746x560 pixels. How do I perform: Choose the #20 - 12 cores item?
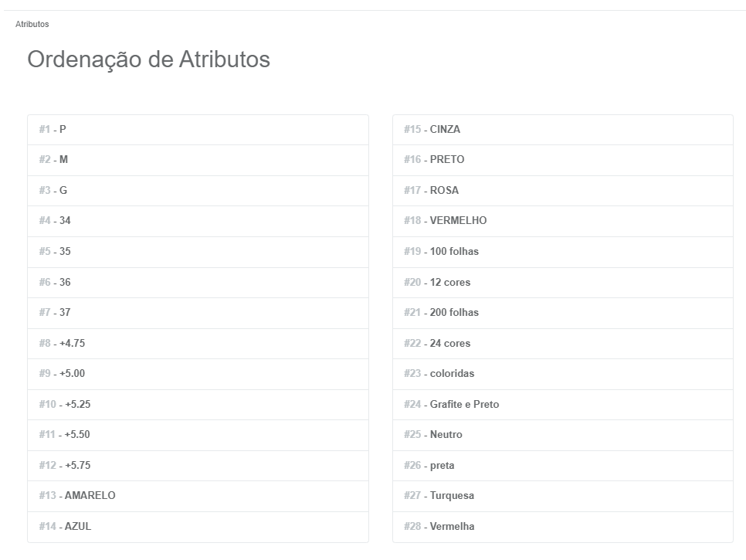pos(563,283)
